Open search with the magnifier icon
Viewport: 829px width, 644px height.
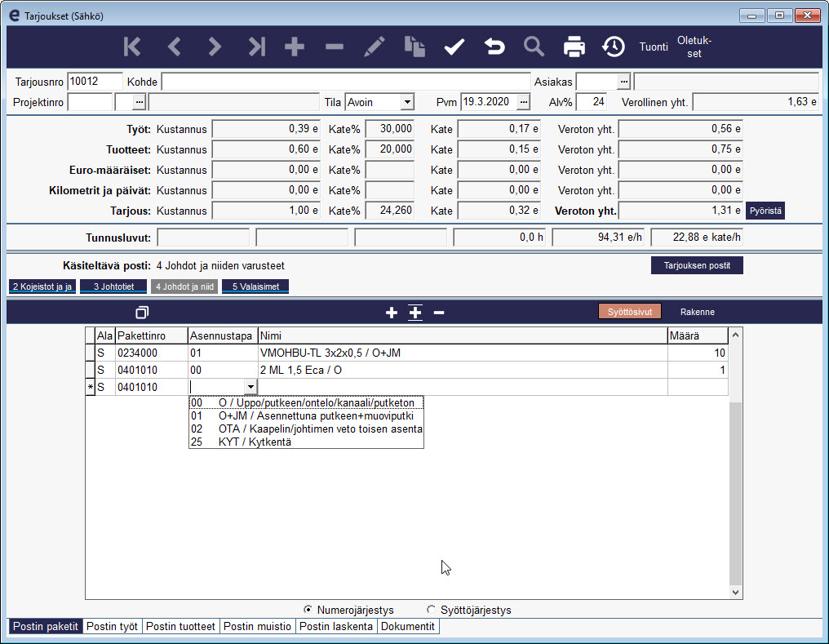pyautogui.click(x=534, y=47)
